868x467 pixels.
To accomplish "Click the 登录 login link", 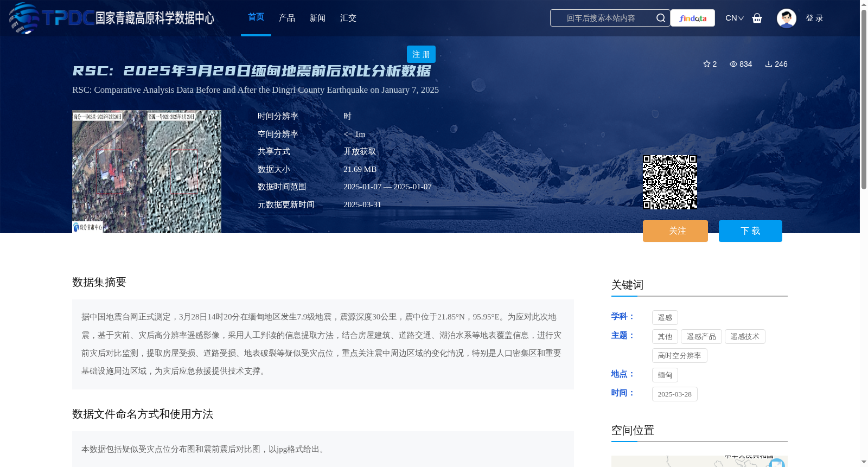I will click(814, 18).
